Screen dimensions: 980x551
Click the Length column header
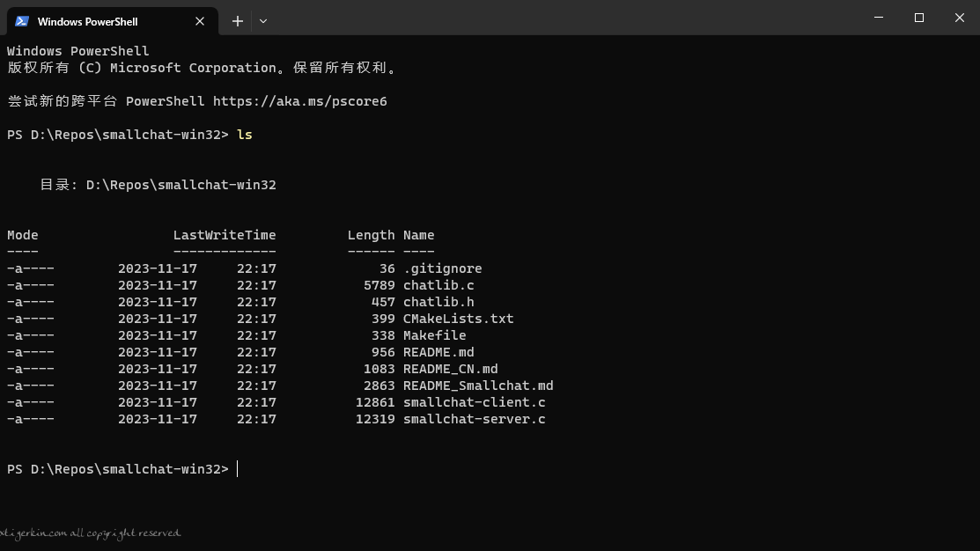pyautogui.click(x=372, y=235)
